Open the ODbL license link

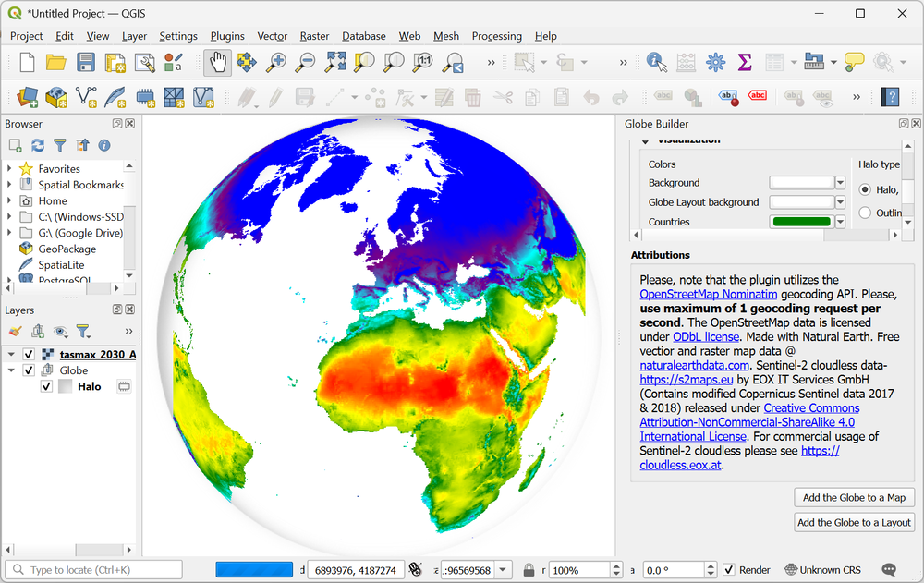(706, 336)
